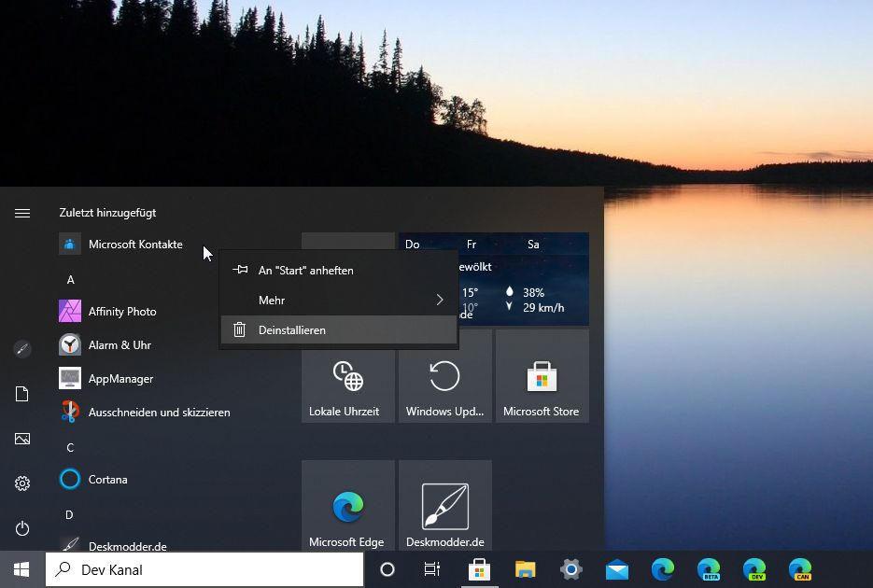
Task: Open Settings gear in Start sidebar
Action: 22,483
